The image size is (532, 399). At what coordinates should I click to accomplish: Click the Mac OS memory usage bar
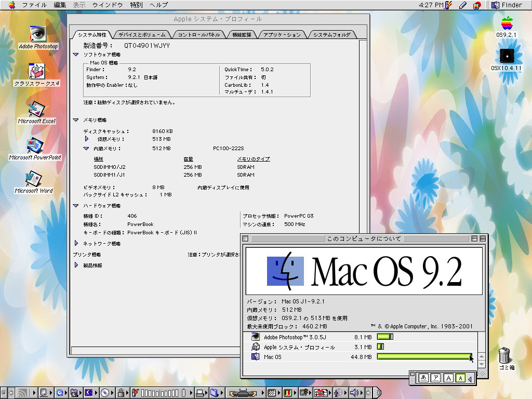(x=424, y=357)
